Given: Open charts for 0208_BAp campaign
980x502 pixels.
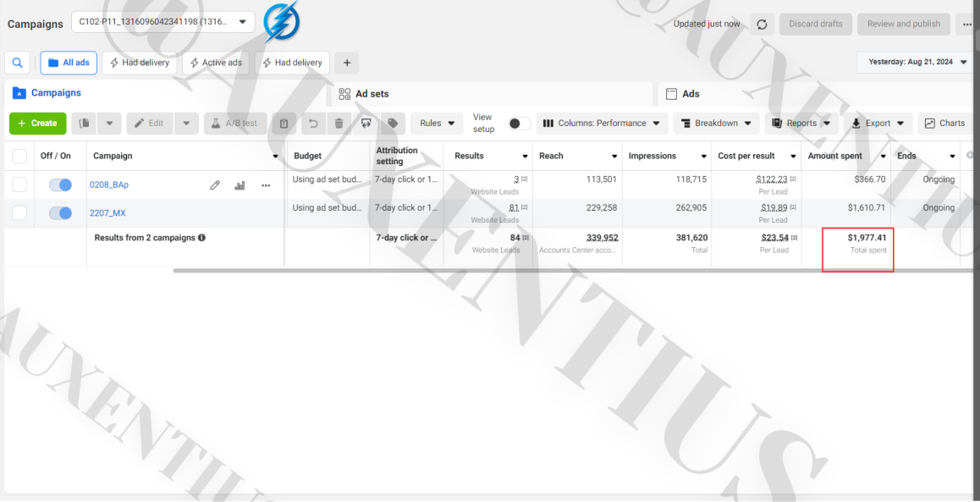Looking at the screenshot, I should [x=239, y=185].
